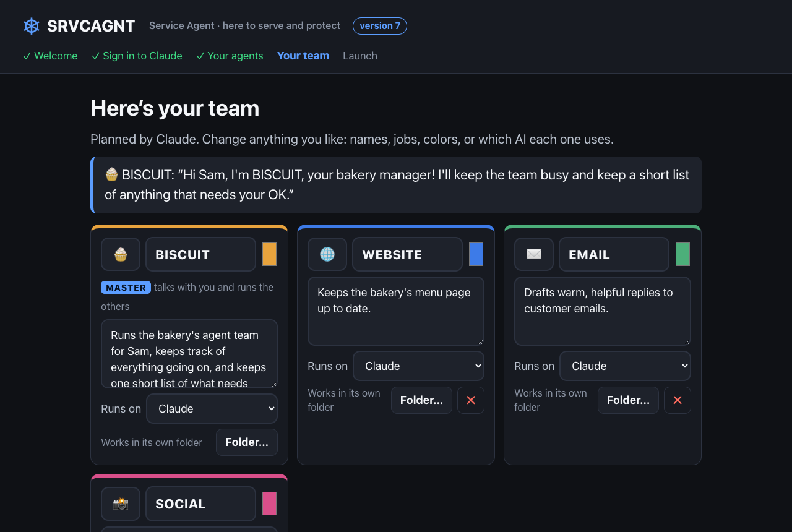Open WEBSITE's globe emoji icon picker
Image resolution: width=792 pixels, height=532 pixels.
[x=327, y=254]
